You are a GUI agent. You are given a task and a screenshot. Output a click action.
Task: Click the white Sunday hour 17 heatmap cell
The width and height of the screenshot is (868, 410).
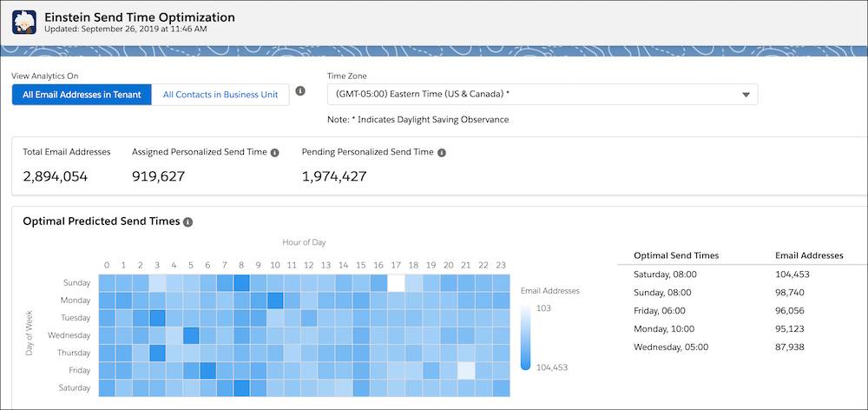(x=396, y=283)
